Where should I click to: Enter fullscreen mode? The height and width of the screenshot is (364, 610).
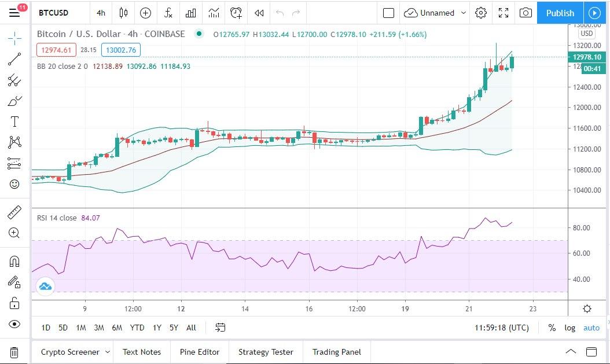coord(504,13)
